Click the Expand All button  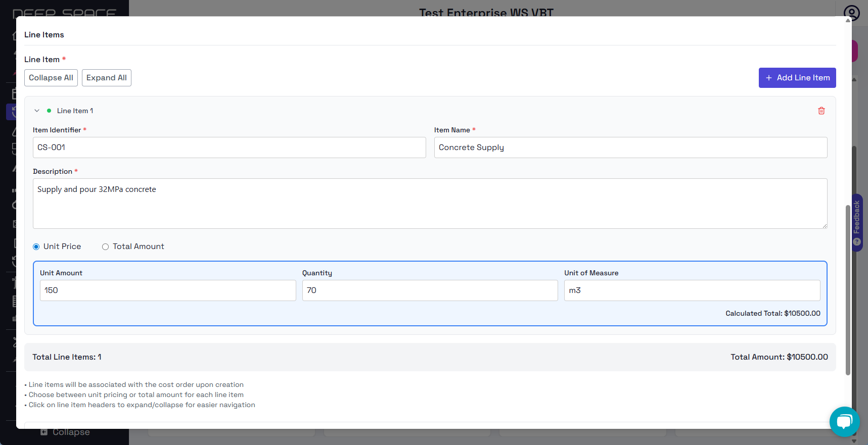click(x=107, y=78)
